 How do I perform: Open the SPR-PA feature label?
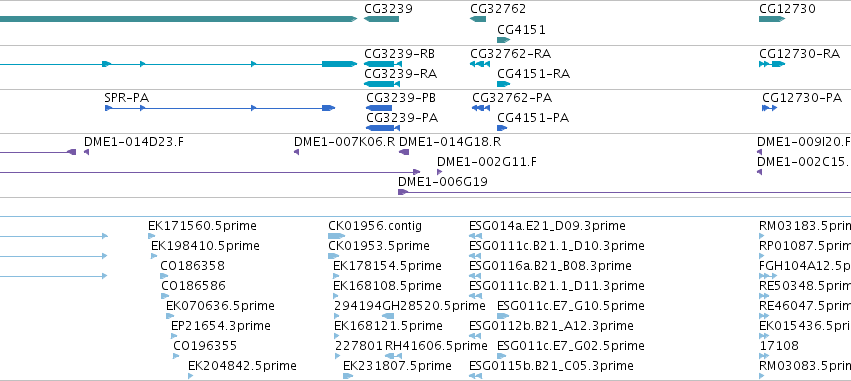click(126, 98)
